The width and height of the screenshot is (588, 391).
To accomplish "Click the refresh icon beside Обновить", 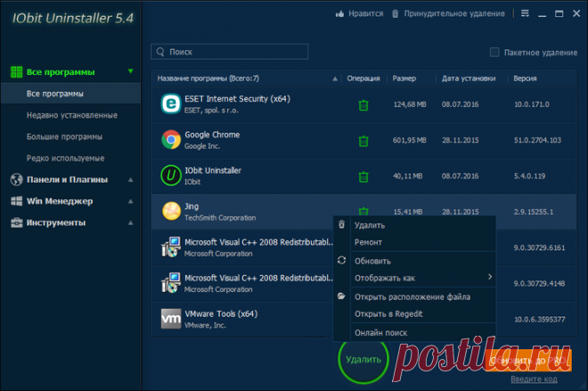I will 341,260.
